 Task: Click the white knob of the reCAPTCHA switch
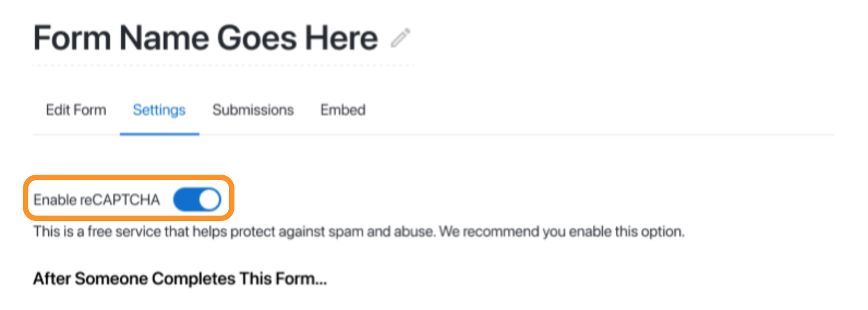pos(209,200)
